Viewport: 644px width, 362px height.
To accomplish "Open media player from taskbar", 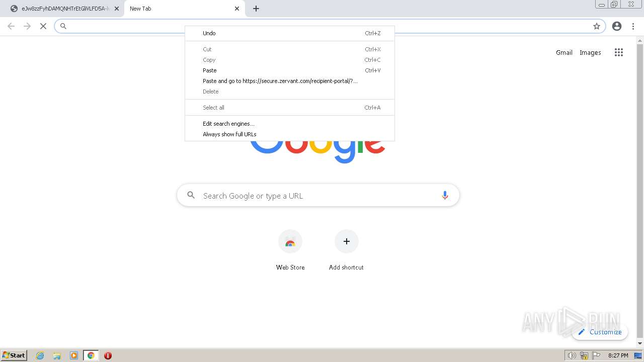I will pyautogui.click(x=74, y=355).
